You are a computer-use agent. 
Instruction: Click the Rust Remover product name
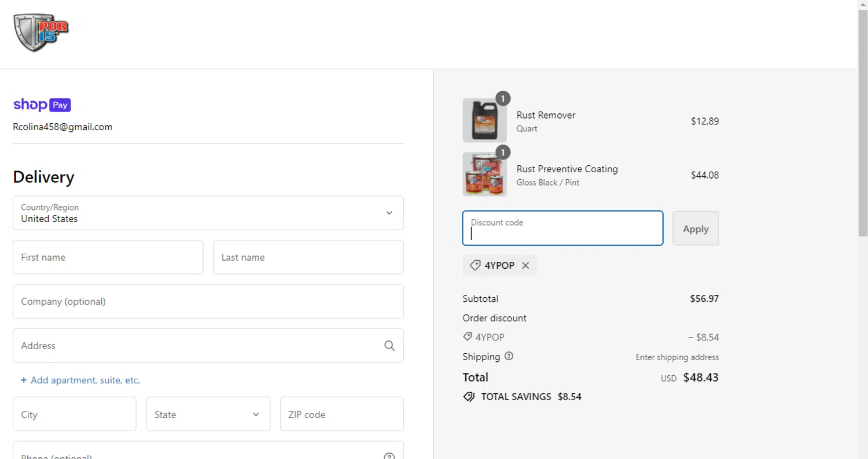[546, 115]
